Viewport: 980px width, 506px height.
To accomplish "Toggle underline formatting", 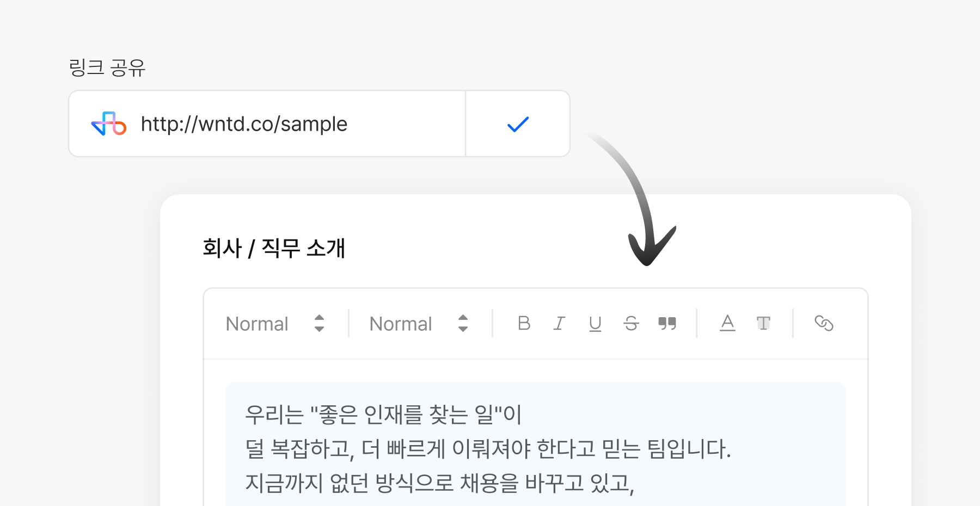I will (595, 324).
